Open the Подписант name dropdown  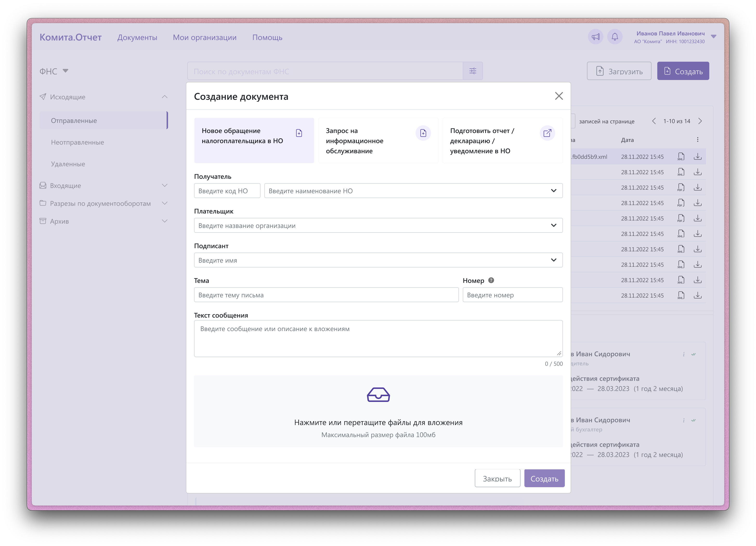pos(378,260)
